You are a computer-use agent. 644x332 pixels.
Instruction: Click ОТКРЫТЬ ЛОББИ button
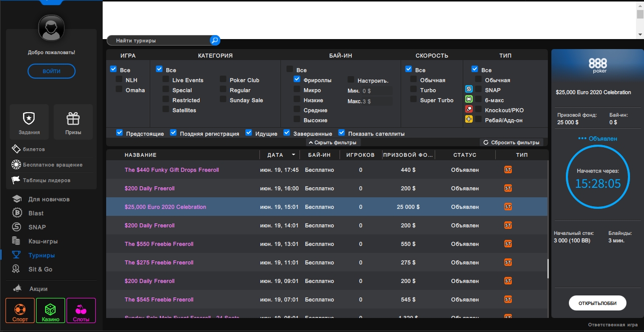coord(597,303)
